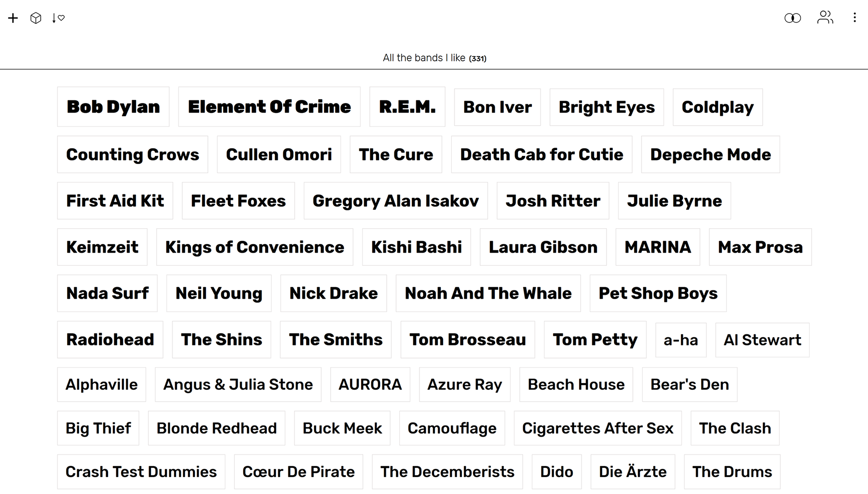Select Depeche Mode from the band list

[710, 154]
